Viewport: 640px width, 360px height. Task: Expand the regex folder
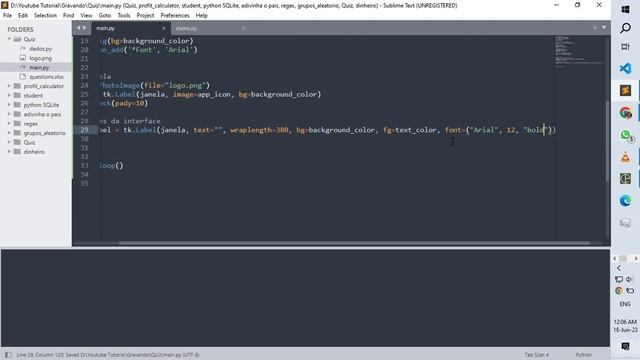9,123
